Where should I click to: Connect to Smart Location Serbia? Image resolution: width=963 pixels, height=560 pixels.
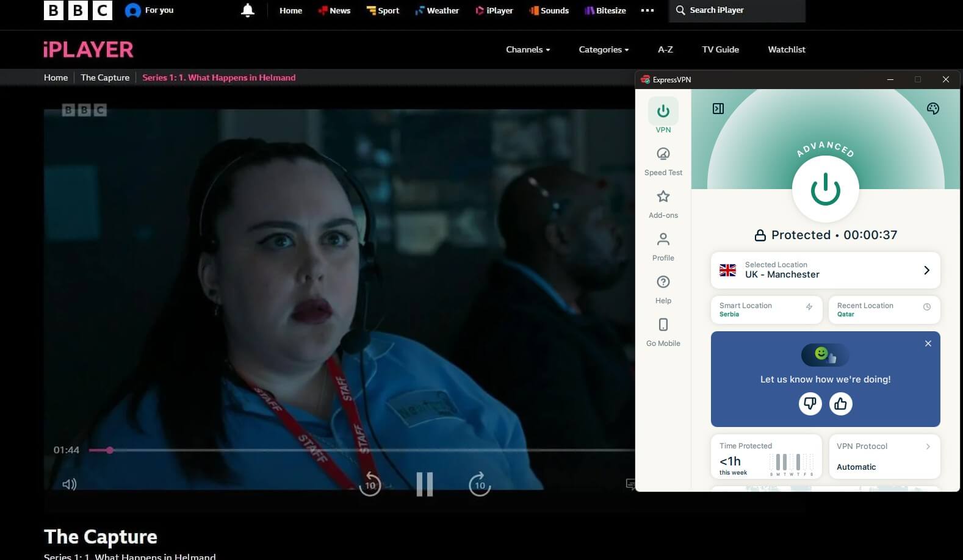click(x=766, y=310)
